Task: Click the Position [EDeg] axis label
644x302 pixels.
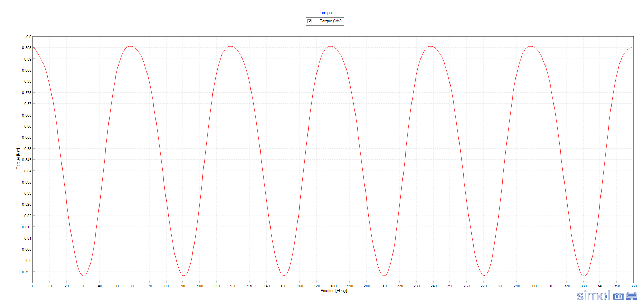Action: point(333,291)
